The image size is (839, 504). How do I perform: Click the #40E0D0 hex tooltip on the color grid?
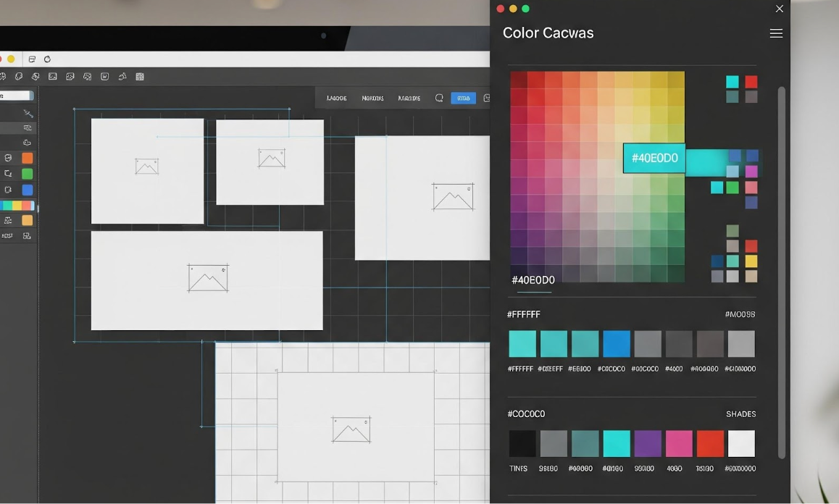654,159
